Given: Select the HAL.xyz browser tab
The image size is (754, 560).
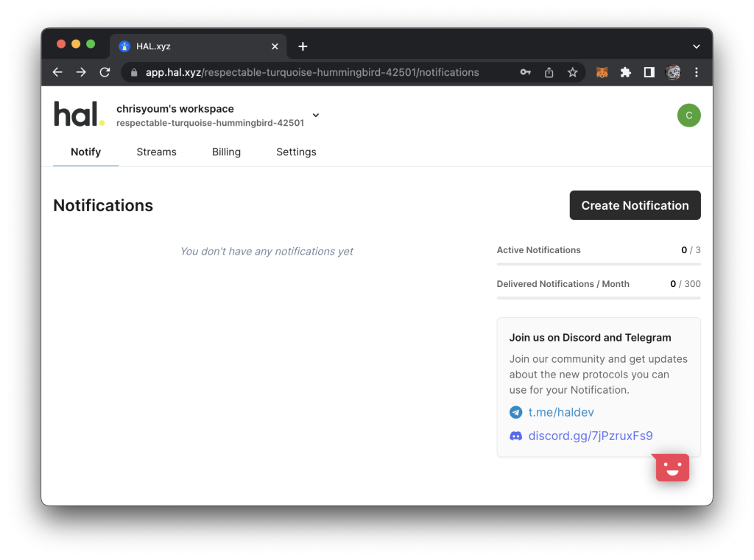Looking at the screenshot, I should pyautogui.click(x=199, y=46).
